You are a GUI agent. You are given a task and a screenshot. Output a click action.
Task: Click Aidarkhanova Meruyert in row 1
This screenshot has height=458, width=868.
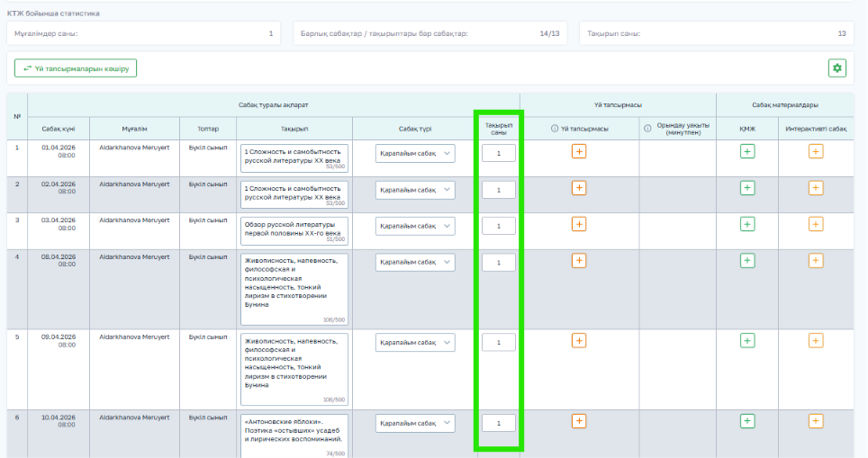point(134,148)
